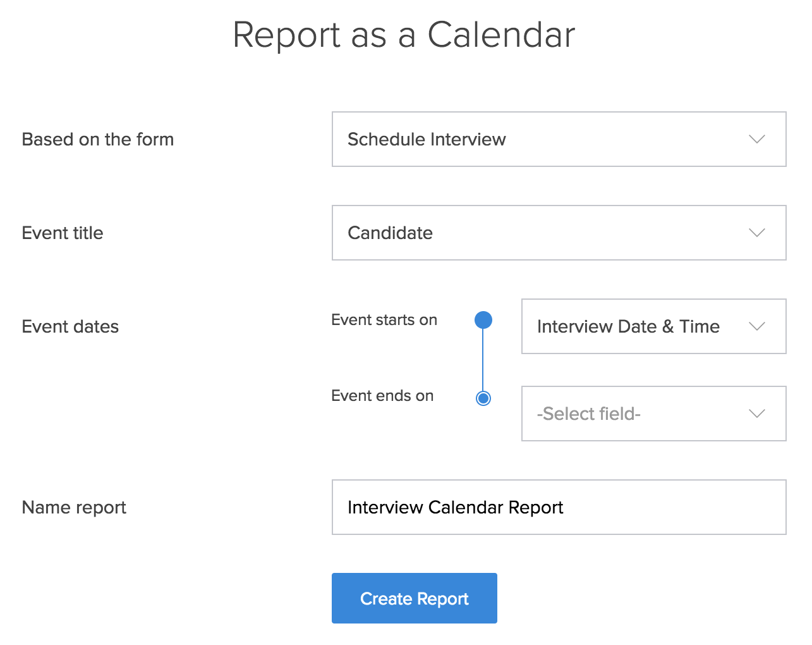Select the ringed event end marker
Screen dimensions: 812x645
point(483,398)
